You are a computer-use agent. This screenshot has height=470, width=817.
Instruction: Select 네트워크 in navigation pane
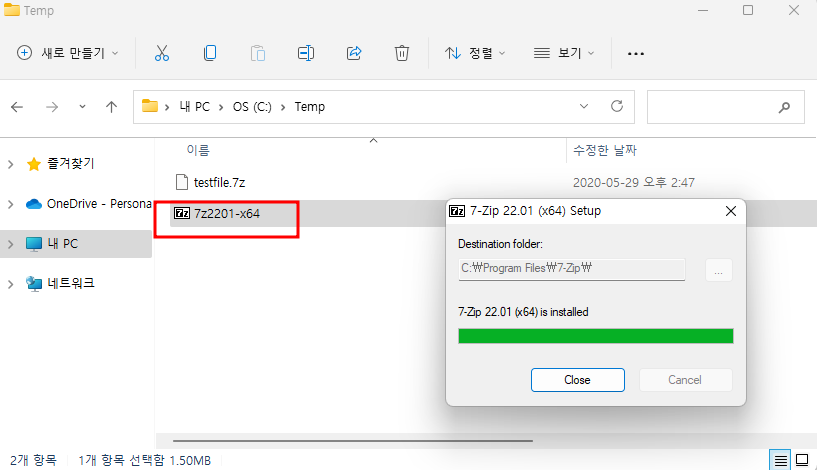[71, 283]
